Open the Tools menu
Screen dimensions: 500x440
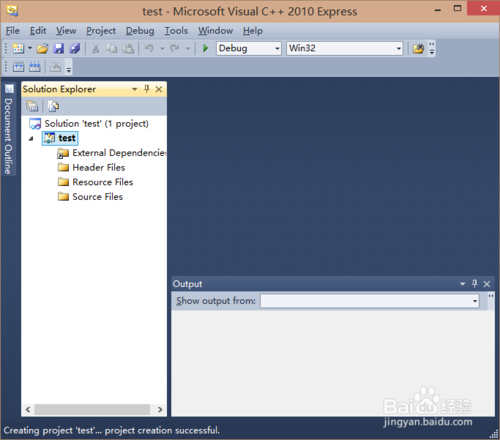tap(176, 31)
